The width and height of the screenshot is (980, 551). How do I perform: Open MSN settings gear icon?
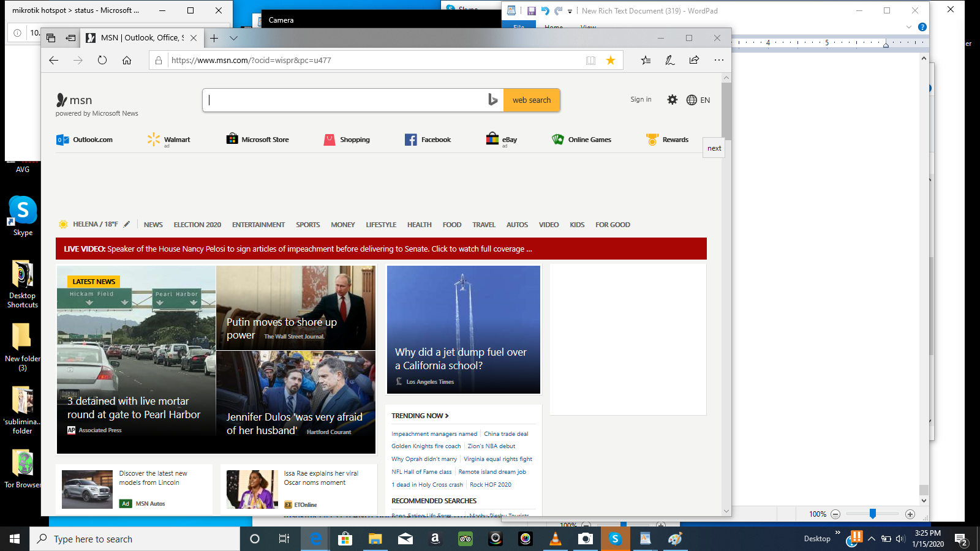click(673, 100)
